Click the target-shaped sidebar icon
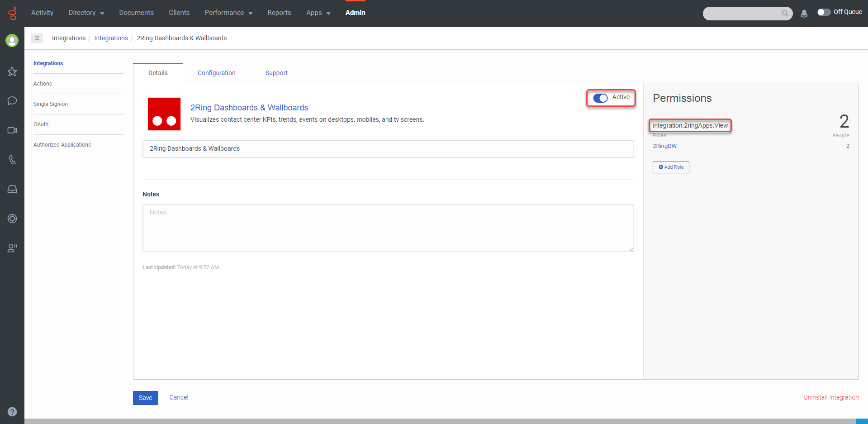868x424 pixels. pos(12,219)
